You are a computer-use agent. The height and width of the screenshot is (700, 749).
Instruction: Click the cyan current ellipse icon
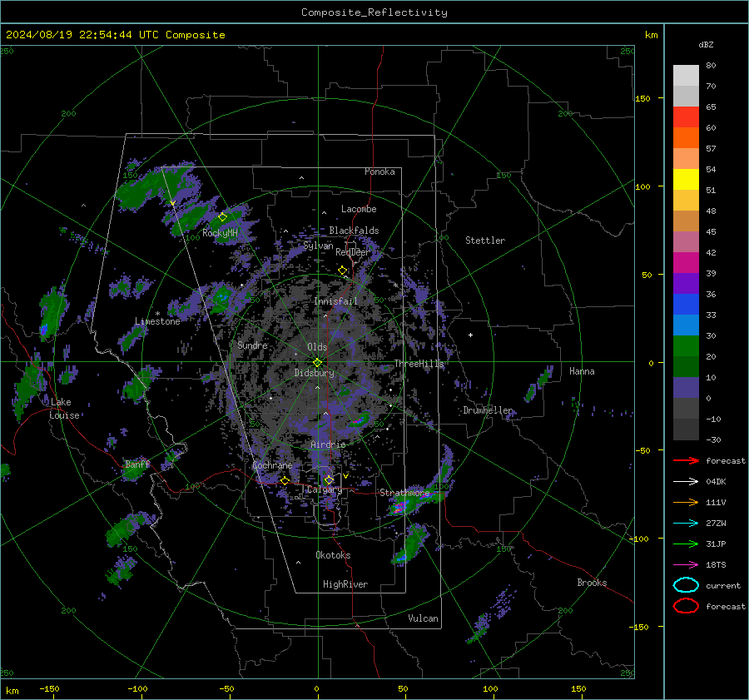point(686,585)
